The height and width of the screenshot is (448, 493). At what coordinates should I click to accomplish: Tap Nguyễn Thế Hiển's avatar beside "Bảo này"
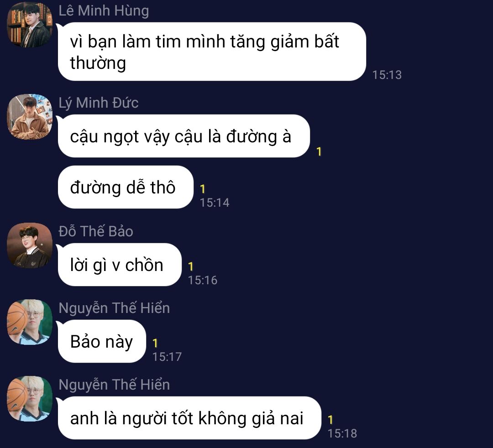(30, 322)
